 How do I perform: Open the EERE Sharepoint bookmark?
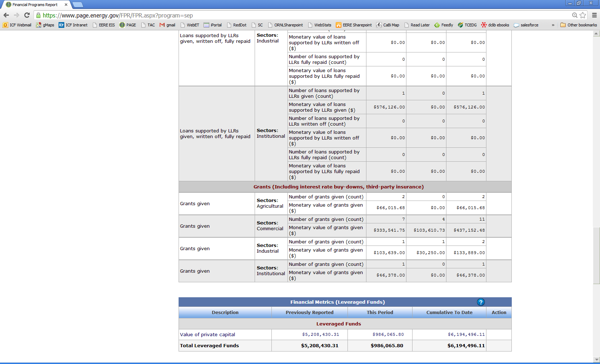[354, 25]
